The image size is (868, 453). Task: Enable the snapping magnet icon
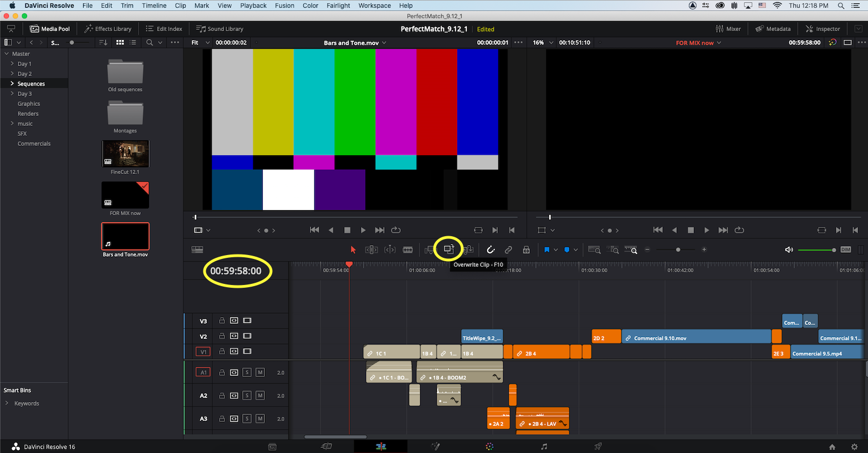coord(491,250)
